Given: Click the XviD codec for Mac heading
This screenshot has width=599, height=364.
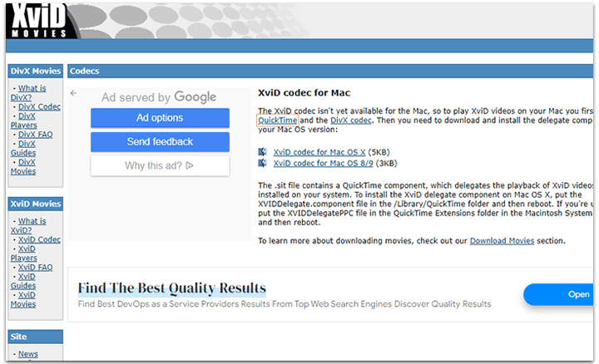Looking at the screenshot, I should pos(304,93).
